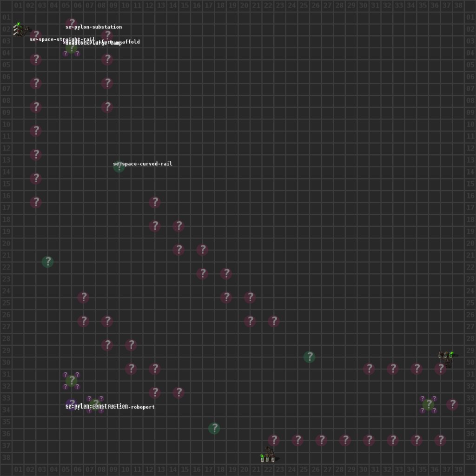Click red marker at columns 34-35, rows 30-31
The width and height of the screenshot is (476, 476).
[x=416, y=369]
